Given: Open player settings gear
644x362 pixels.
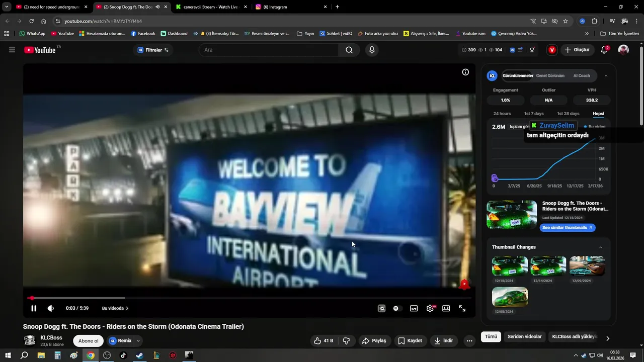Looking at the screenshot, I should pos(430,308).
